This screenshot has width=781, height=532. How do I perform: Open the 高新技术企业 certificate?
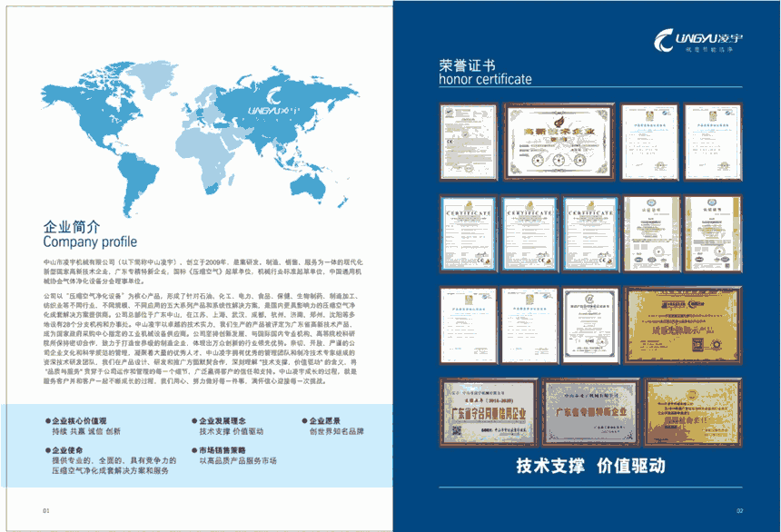[559, 142]
